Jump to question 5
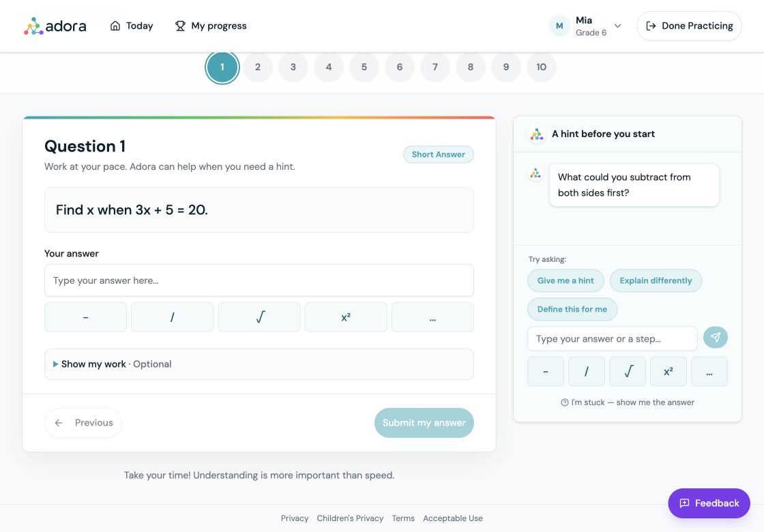 (x=364, y=68)
